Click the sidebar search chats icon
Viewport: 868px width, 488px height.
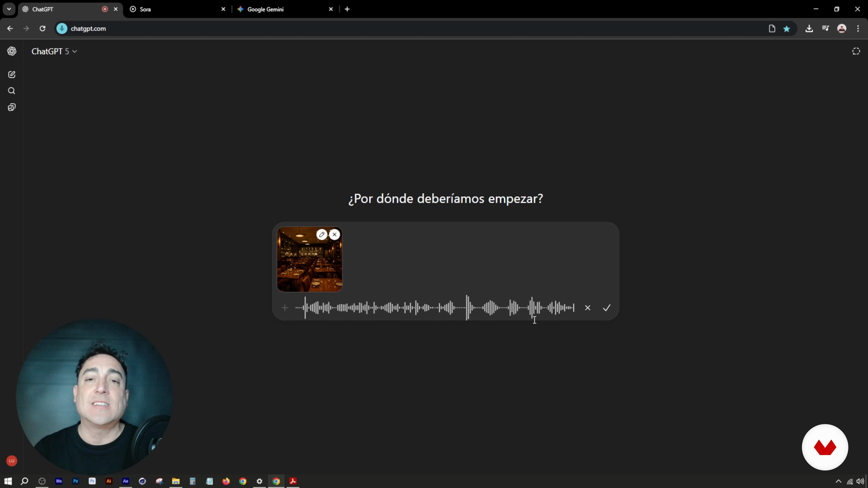pyautogui.click(x=12, y=91)
